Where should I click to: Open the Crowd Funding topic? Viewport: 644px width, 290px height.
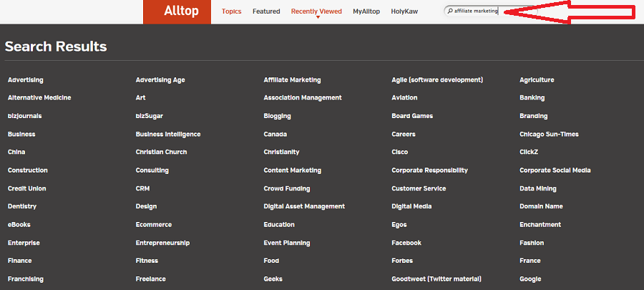coord(287,188)
